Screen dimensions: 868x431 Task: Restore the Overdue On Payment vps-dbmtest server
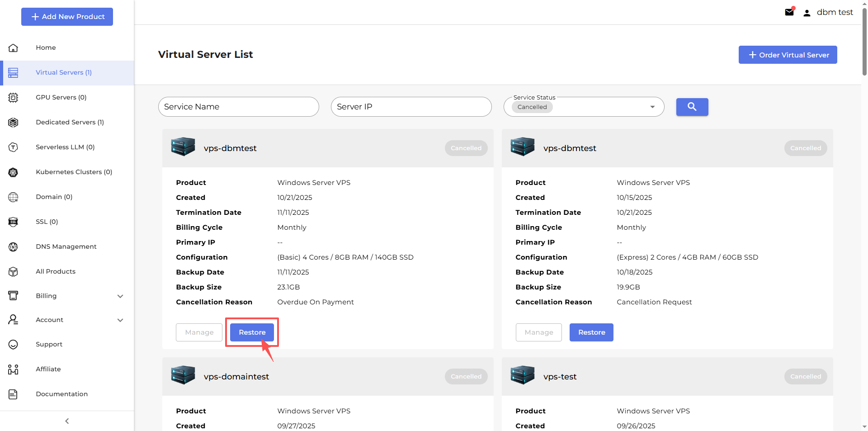pos(252,332)
